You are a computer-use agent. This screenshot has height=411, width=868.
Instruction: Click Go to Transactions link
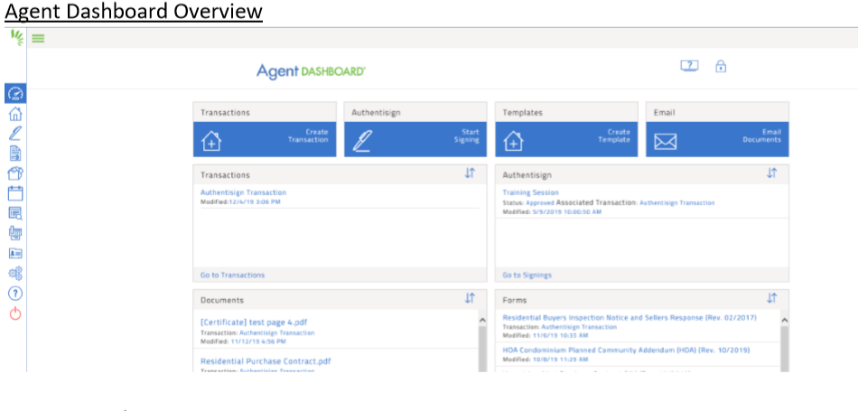232,275
